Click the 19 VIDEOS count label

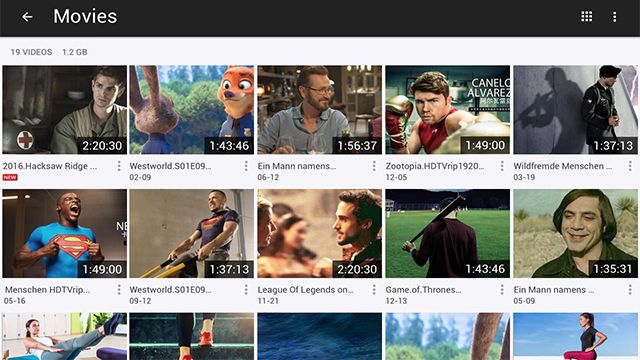tap(31, 52)
